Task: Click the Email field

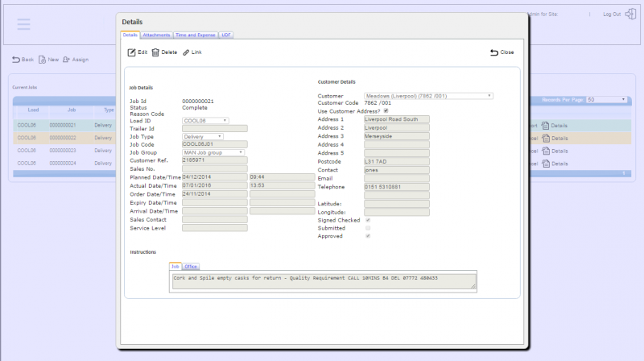Action: coord(397,178)
